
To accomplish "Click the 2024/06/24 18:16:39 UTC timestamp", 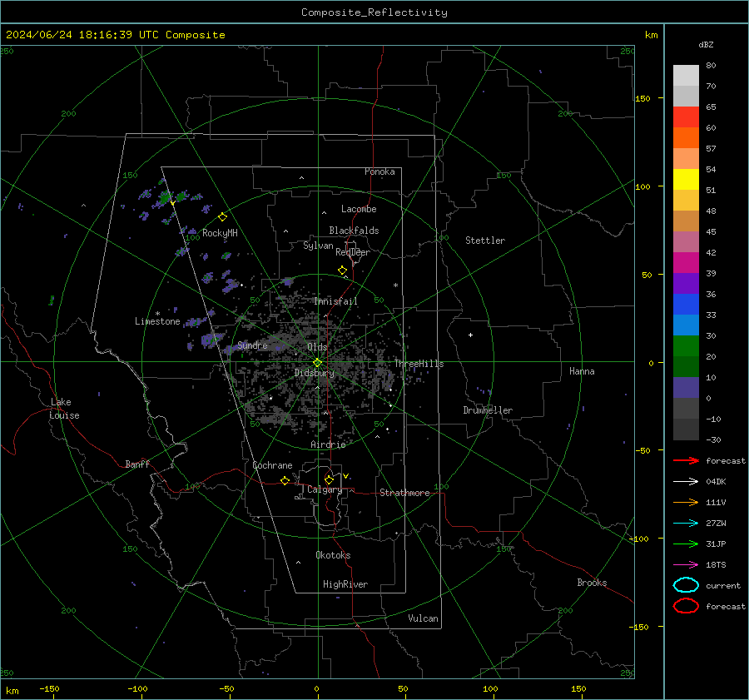I will coord(82,35).
